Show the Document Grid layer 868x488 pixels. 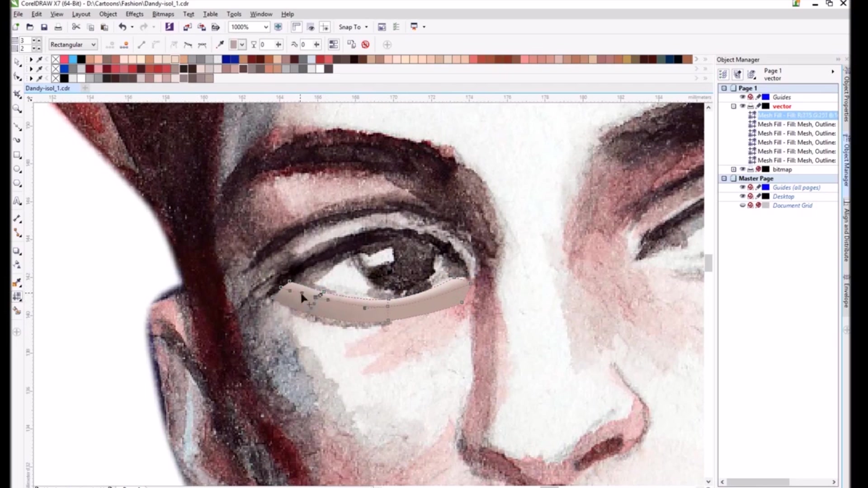click(742, 206)
